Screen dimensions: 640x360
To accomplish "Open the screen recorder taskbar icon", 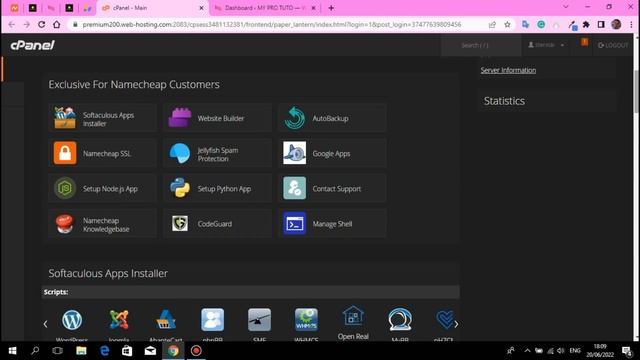I will point(196,351).
